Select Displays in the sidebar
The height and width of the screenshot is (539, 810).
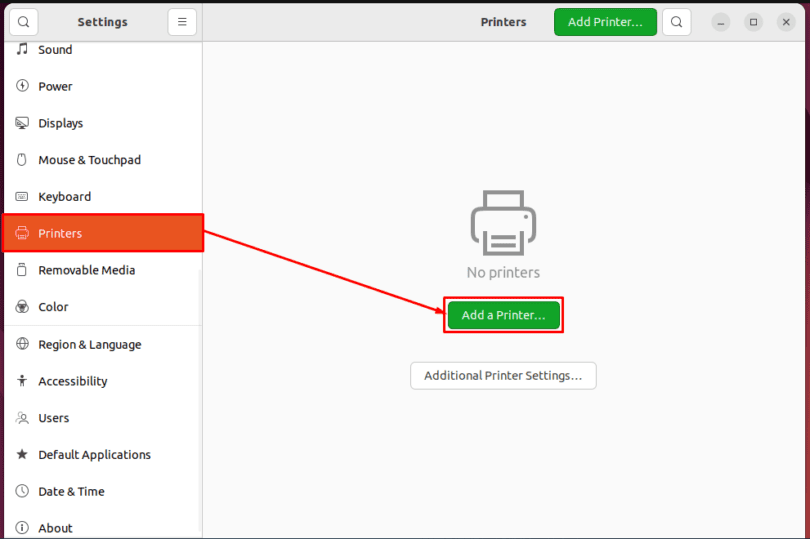102,123
